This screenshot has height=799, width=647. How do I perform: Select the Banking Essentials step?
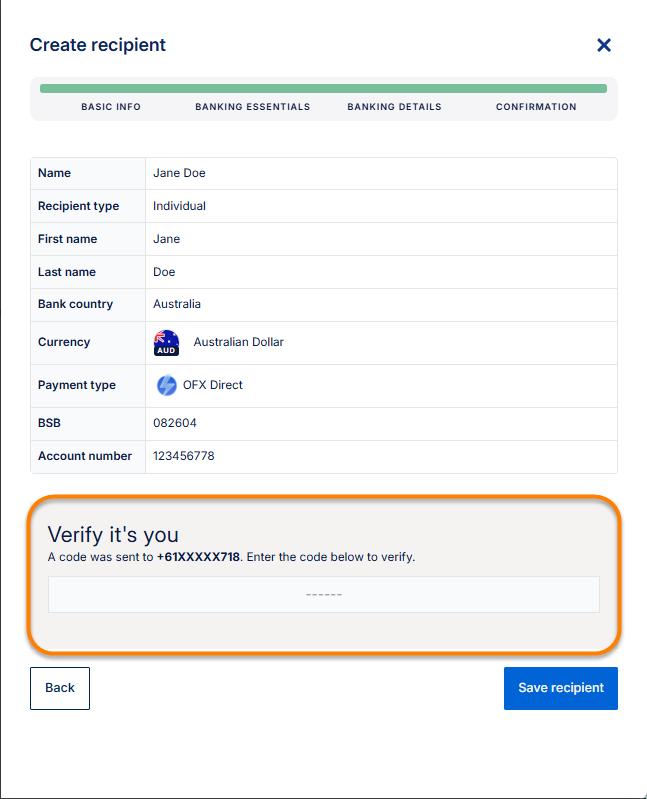(252, 107)
